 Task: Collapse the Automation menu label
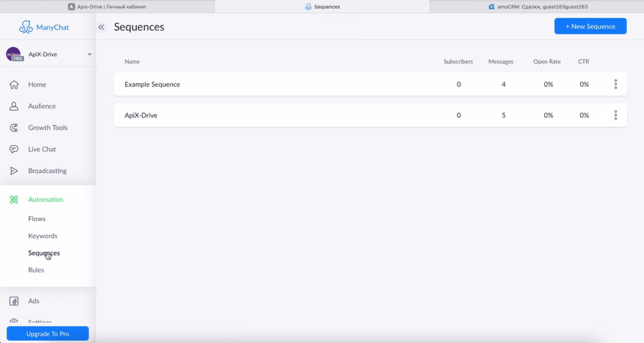coord(46,199)
